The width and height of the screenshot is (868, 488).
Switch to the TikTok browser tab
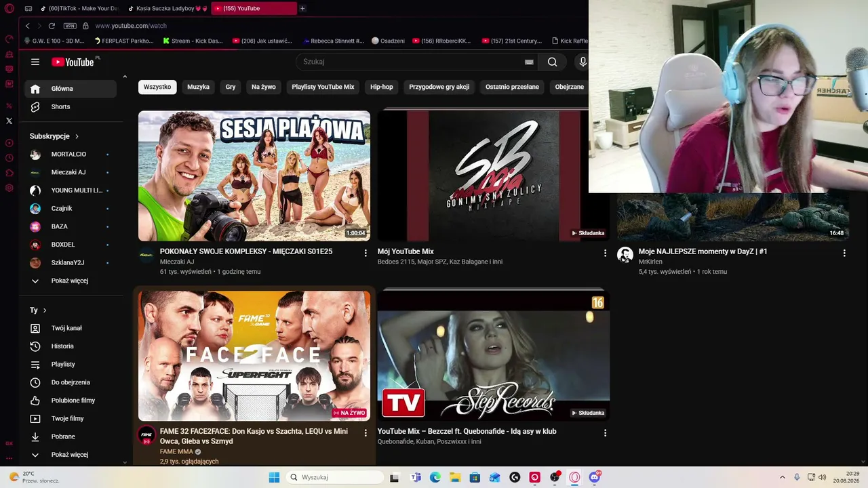79,8
